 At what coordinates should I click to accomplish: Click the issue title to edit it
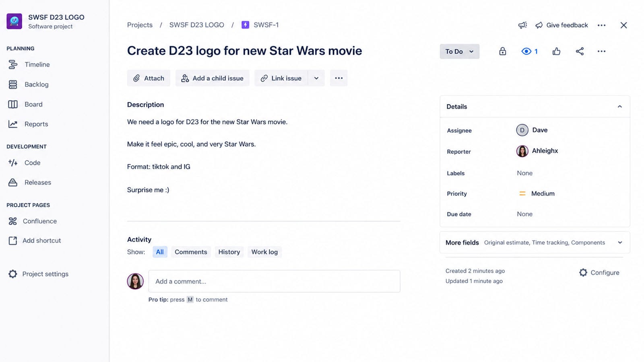[x=244, y=51]
